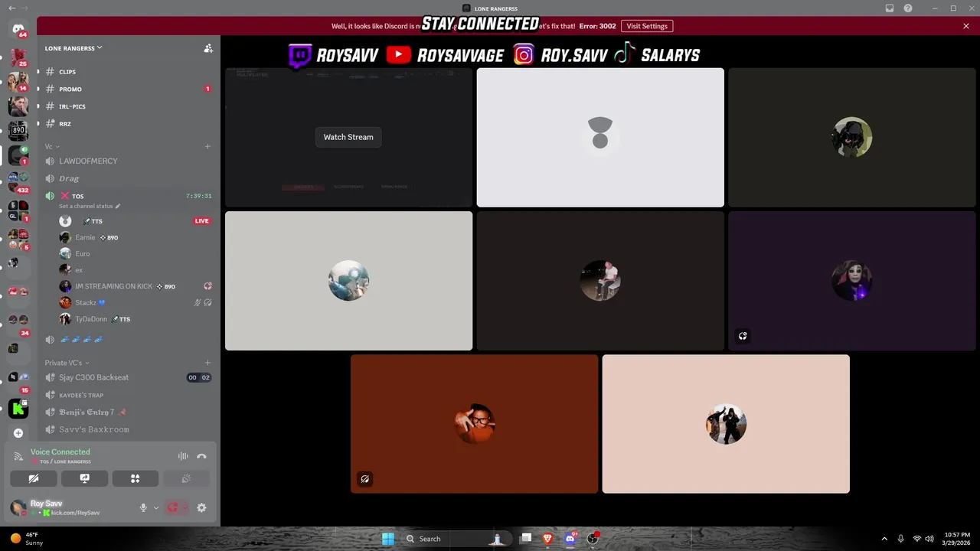Open the green Kick server icon
This screenshot has height=551, width=980.
pos(18,409)
